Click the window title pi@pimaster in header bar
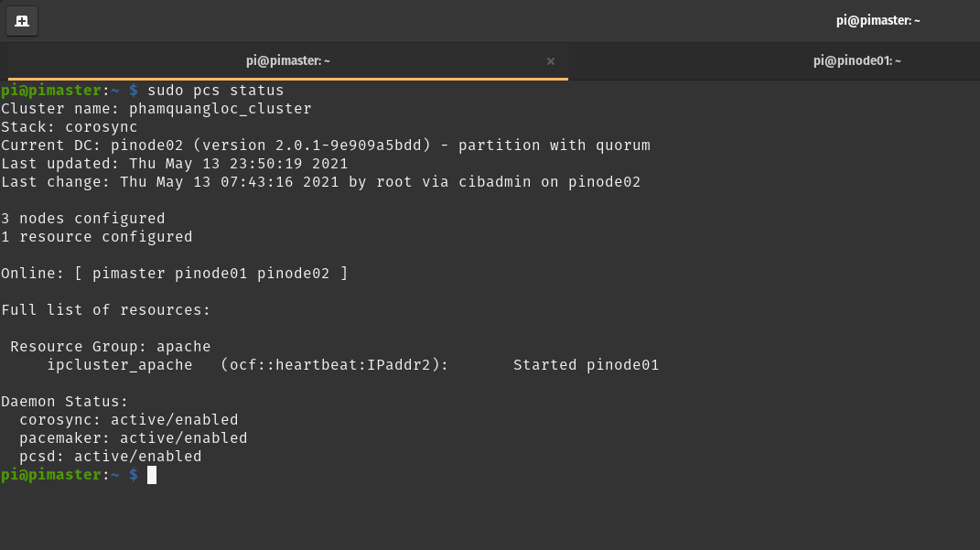The image size is (980, 550). coord(878,20)
